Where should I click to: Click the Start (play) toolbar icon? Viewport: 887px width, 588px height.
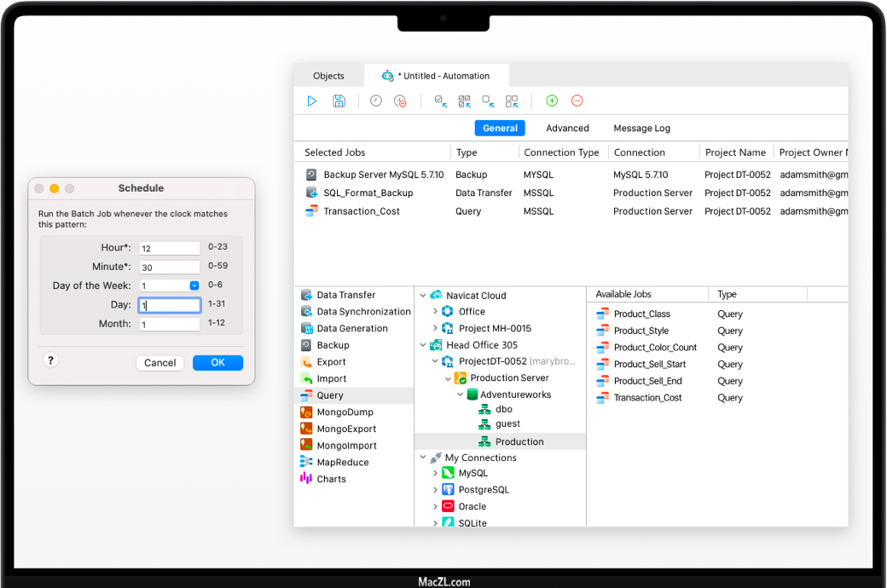(x=312, y=101)
